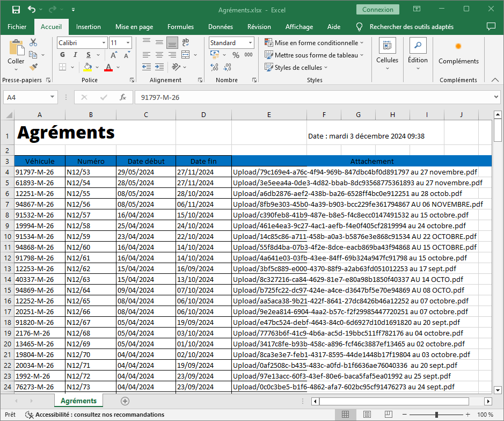Toggle bottom vertical alignment
This screenshot has height=421, width=504.
click(172, 42)
